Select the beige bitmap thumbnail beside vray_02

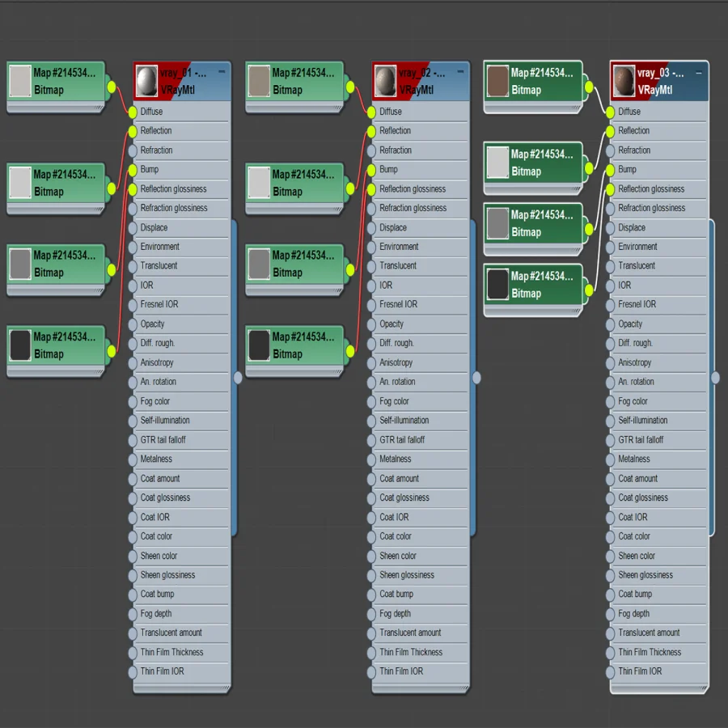[259, 81]
